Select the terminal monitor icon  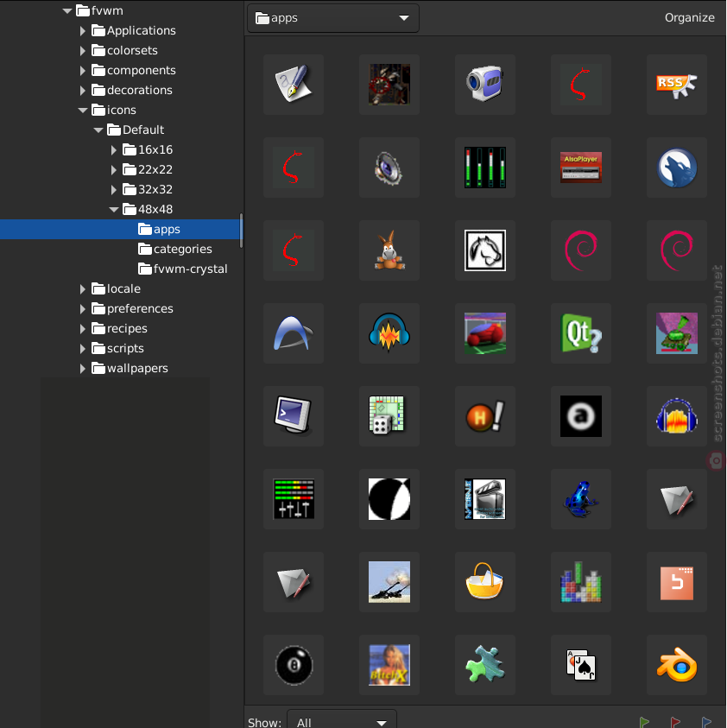click(x=294, y=416)
